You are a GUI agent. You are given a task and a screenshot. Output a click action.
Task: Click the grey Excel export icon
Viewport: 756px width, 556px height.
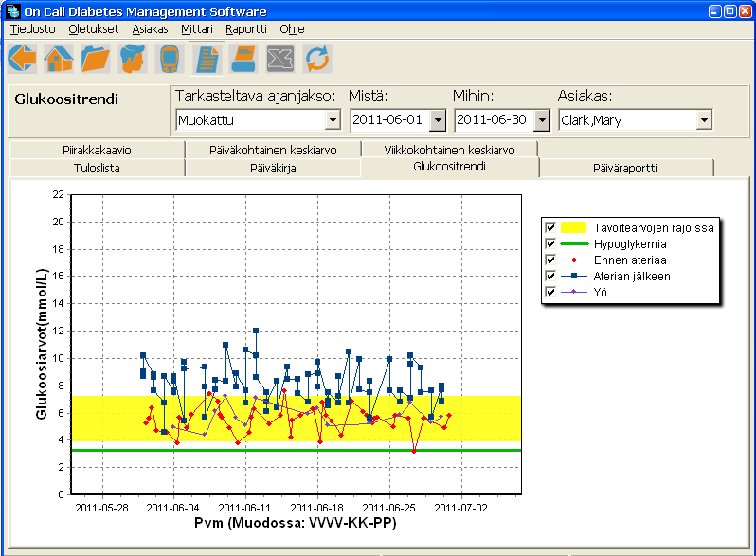pos(280,59)
